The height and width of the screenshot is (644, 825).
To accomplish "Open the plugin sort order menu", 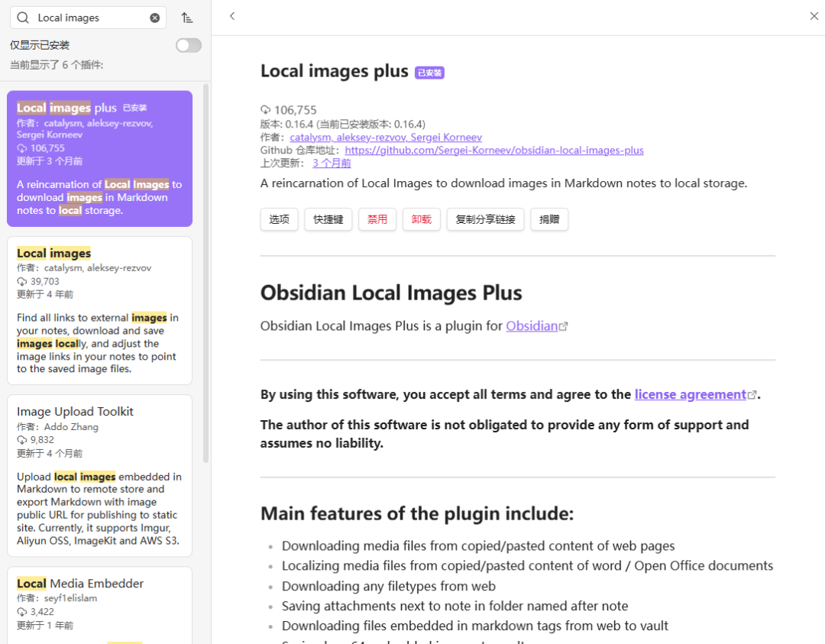I will click(187, 18).
